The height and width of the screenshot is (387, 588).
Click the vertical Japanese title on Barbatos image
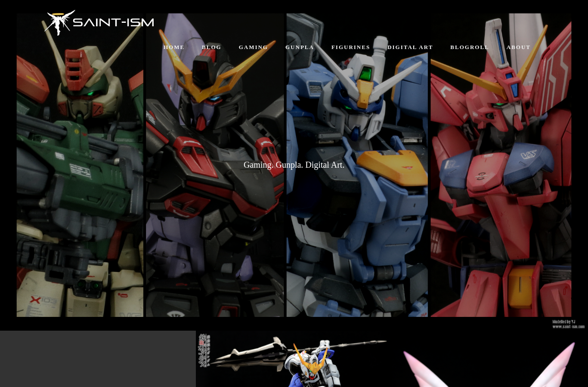click(x=204, y=351)
